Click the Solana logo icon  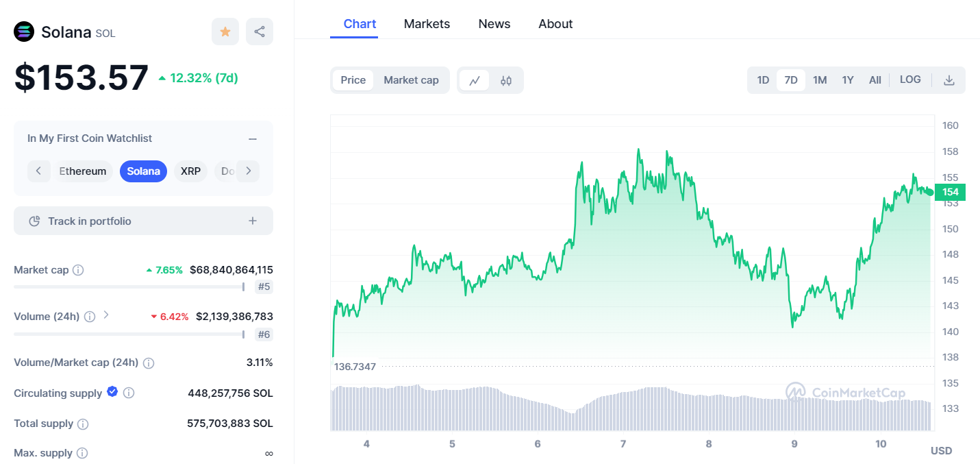coord(24,32)
